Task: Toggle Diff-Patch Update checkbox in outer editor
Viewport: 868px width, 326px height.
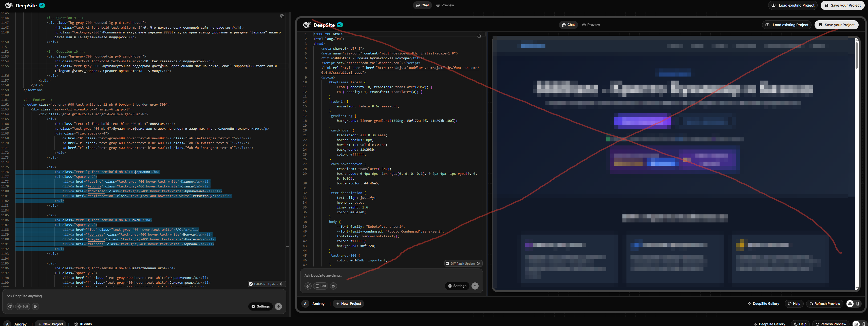Action: pos(251,284)
